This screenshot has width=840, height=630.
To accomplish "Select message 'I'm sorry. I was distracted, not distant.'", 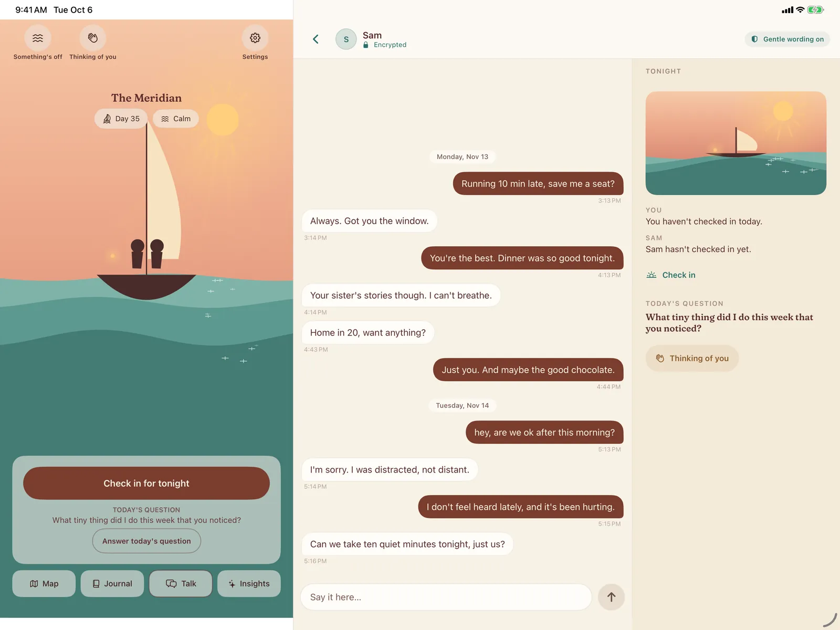I will point(390,470).
